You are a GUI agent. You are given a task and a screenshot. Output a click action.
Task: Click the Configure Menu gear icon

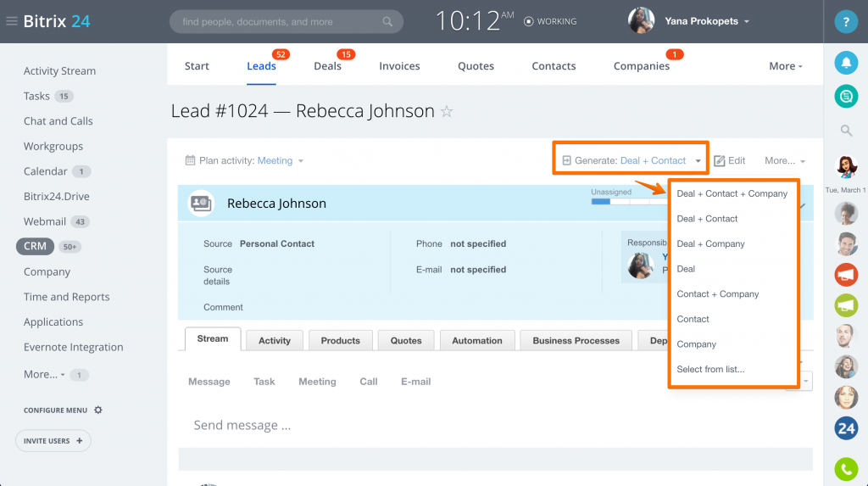point(98,410)
